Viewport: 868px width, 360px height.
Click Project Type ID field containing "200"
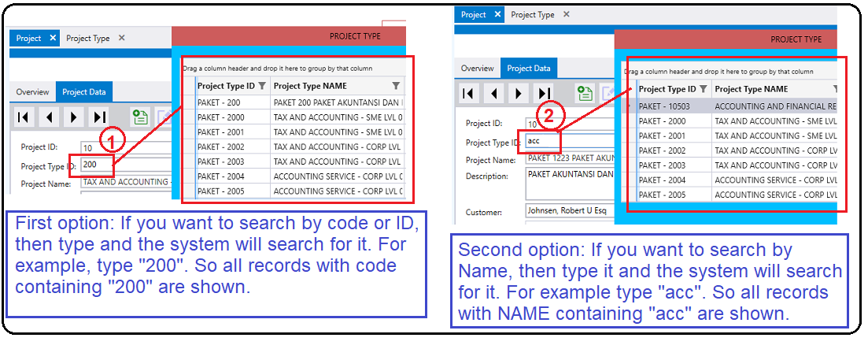click(x=126, y=166)
